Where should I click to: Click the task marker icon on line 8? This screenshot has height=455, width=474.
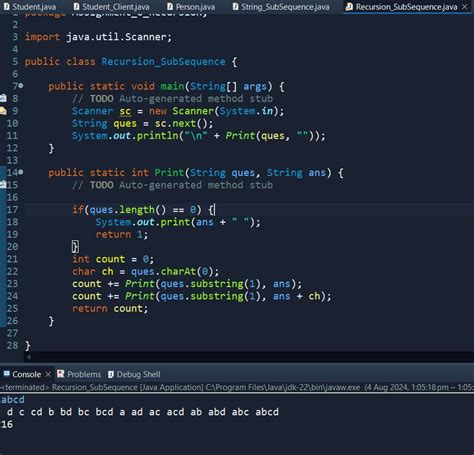pyautogui.click(x=3, y=98)
